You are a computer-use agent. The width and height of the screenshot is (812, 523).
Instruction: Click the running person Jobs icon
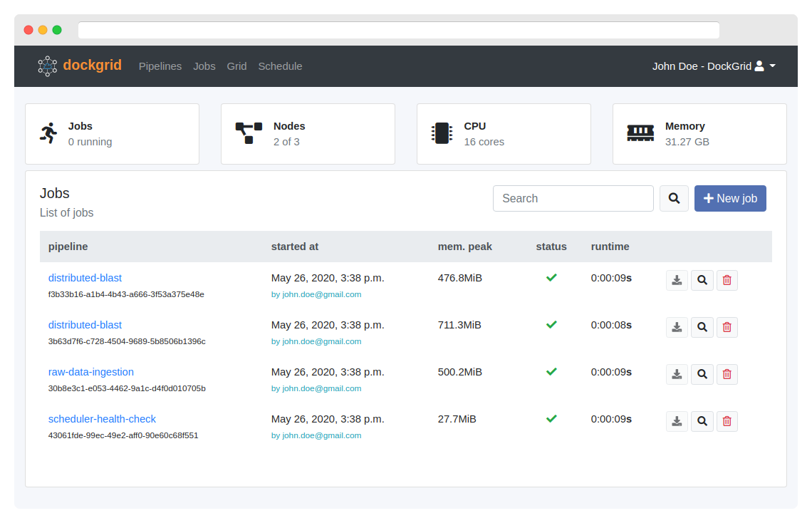48,133
